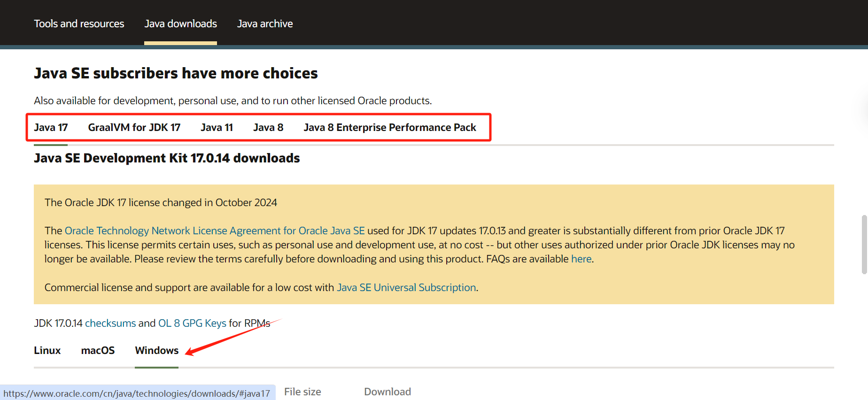Viewport: 868px width, 400px height.
Task: Click the FAQs 'here' link
Action: tap(581, 259)
